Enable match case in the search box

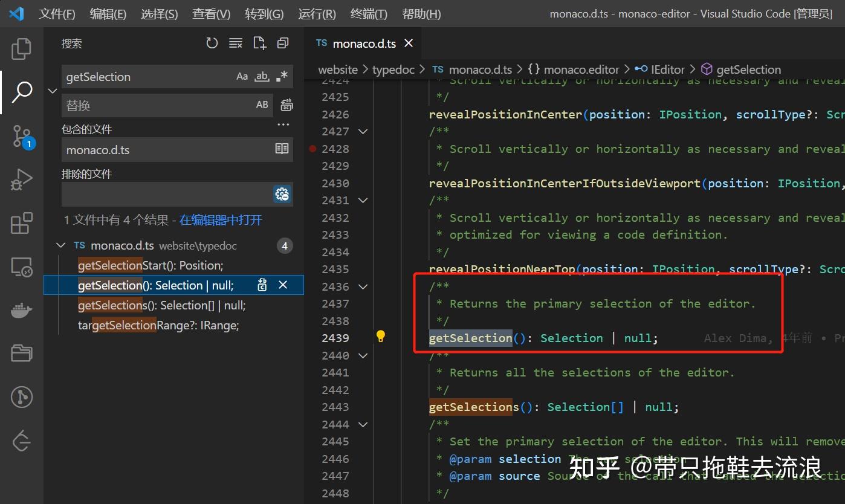click(x=242, y=76)
